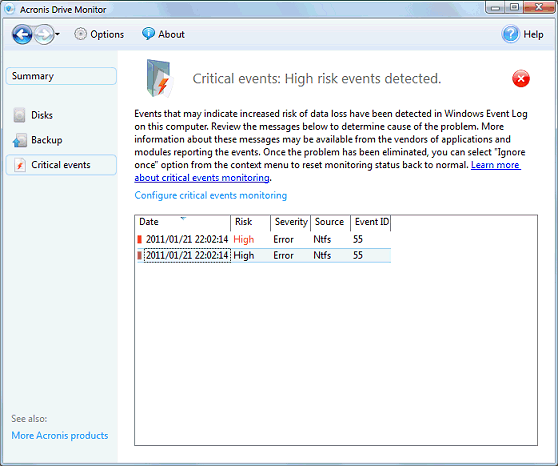Click the Disks drive icon in sidebar

(x=19, y=115)
